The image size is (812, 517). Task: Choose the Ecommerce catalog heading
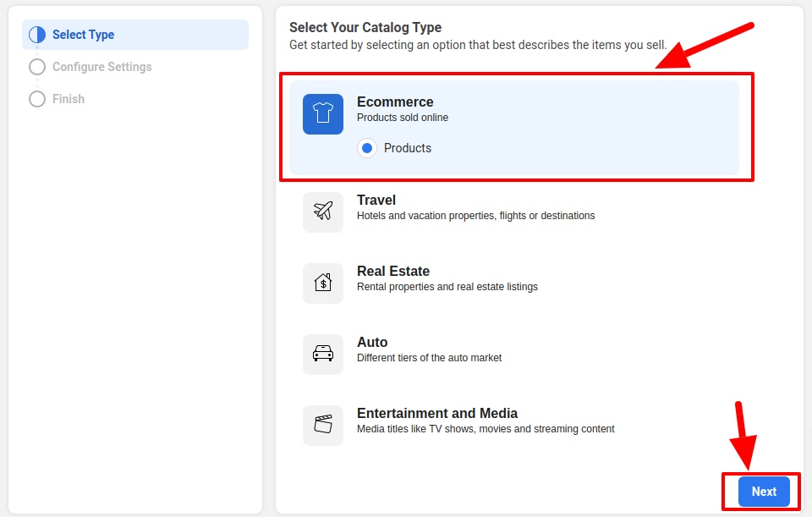(395, 102)
